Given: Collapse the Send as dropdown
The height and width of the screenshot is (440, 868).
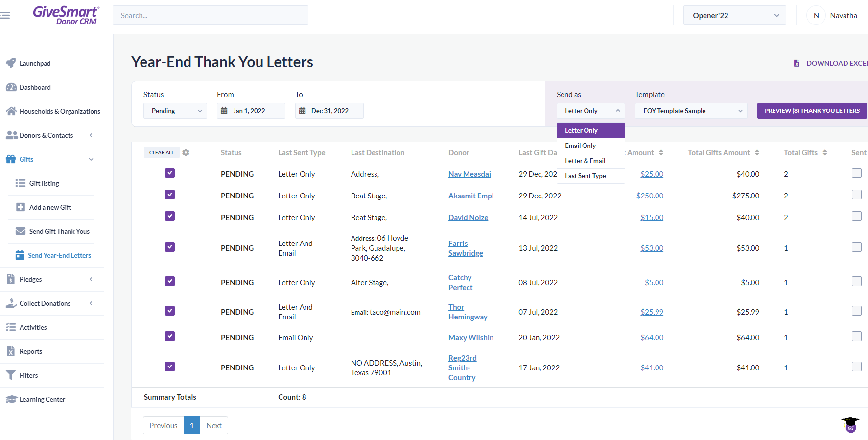Looking at the screenshot, I should coord(591,111).
